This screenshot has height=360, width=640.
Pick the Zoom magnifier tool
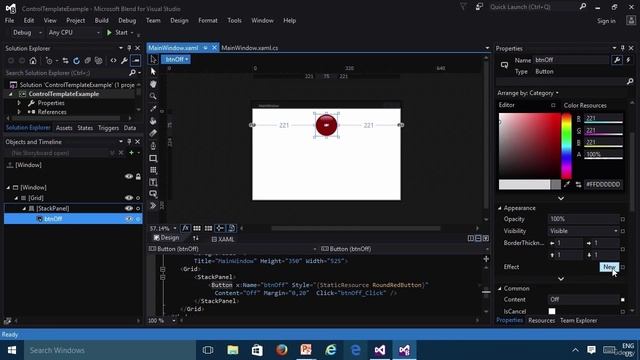[x=153, y=96]
